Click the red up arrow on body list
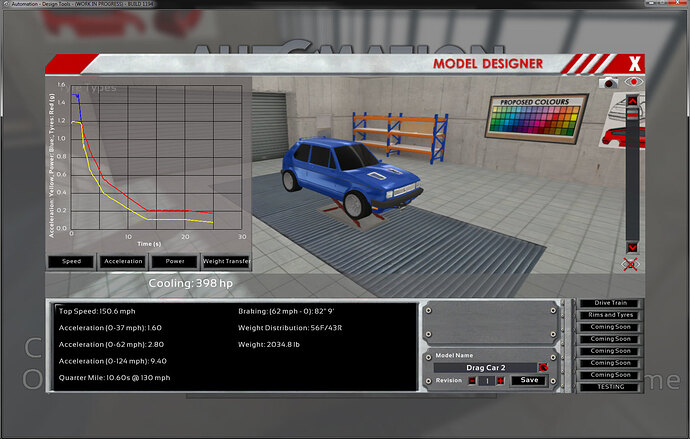This screenshot has height=439, width=690. pyautogui.click(x=632, y=101)
